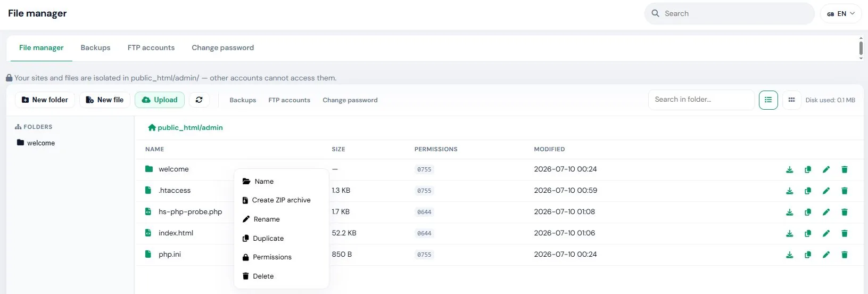Click the 0644 permission badge for index.html
The image size is (868, 294).
pyautogui.click(x=424, y=233)
